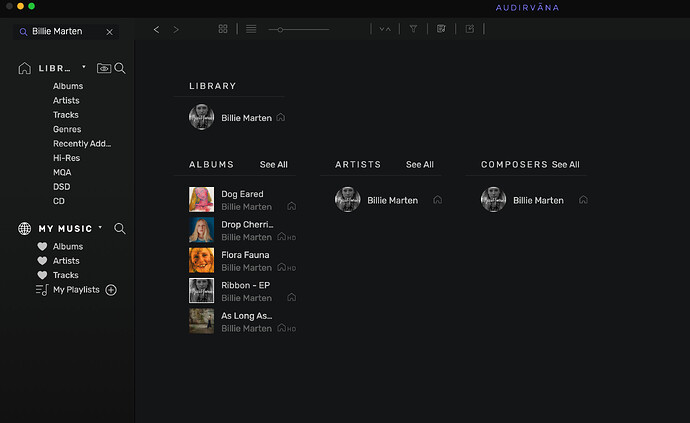Open Recently Added in sidebar

pos(82,144)
